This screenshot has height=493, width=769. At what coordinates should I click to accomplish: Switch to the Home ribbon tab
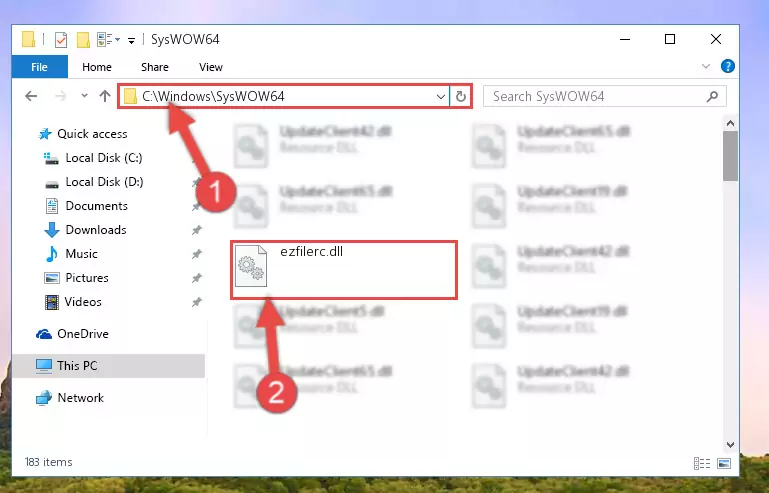coord(97,67)
